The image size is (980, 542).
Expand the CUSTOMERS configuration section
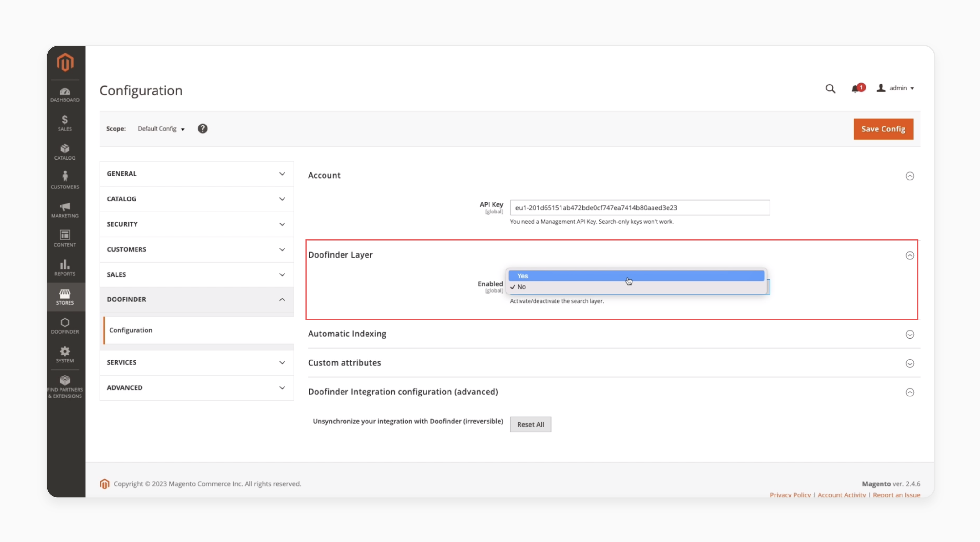(x=196, y=250)
